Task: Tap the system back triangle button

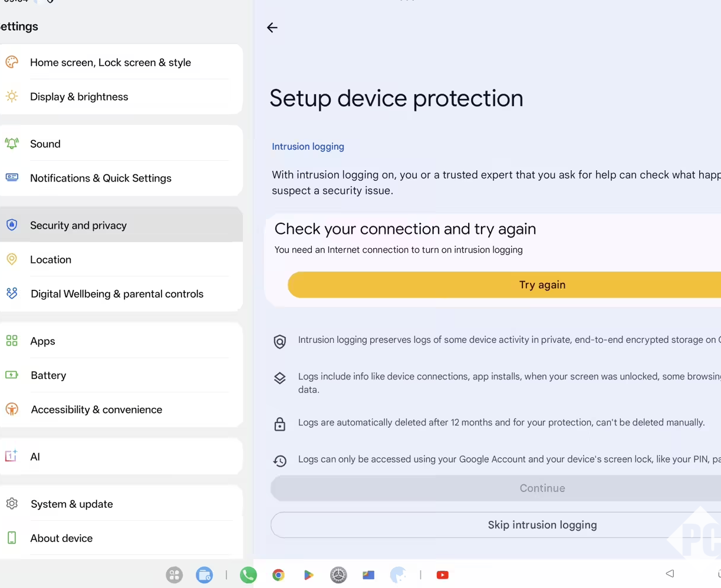Action: pos(670,573)
